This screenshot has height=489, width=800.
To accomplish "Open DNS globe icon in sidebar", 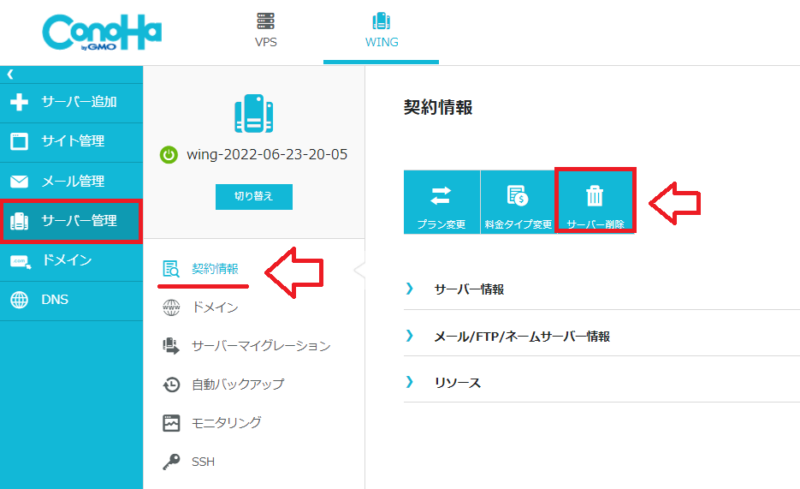I will 19,299.
